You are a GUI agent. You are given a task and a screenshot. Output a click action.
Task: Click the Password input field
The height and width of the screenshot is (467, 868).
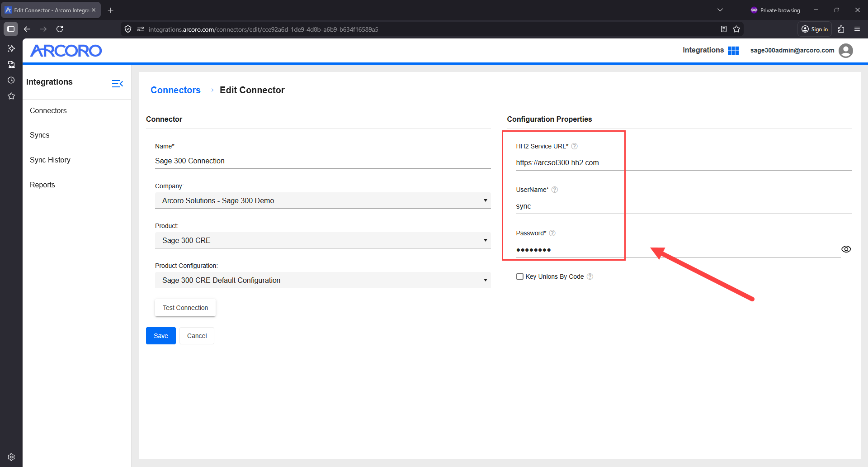point(678,250)
